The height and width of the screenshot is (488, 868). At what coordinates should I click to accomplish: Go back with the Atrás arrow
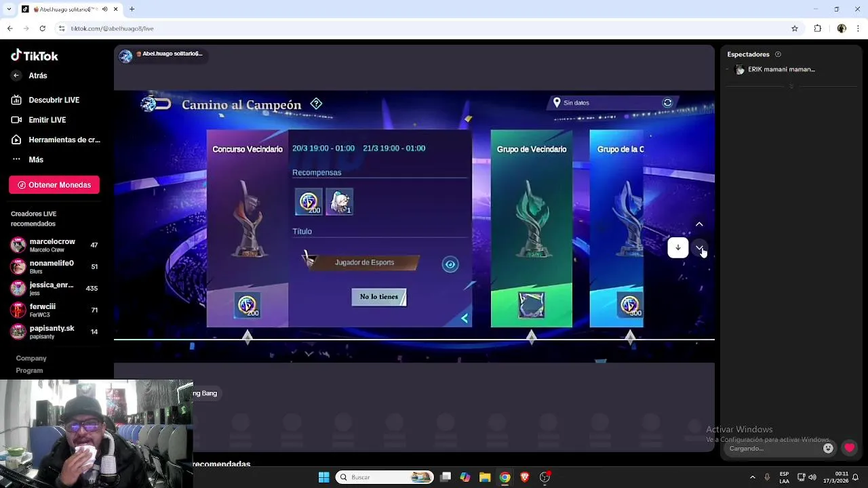tap(16, 76)
